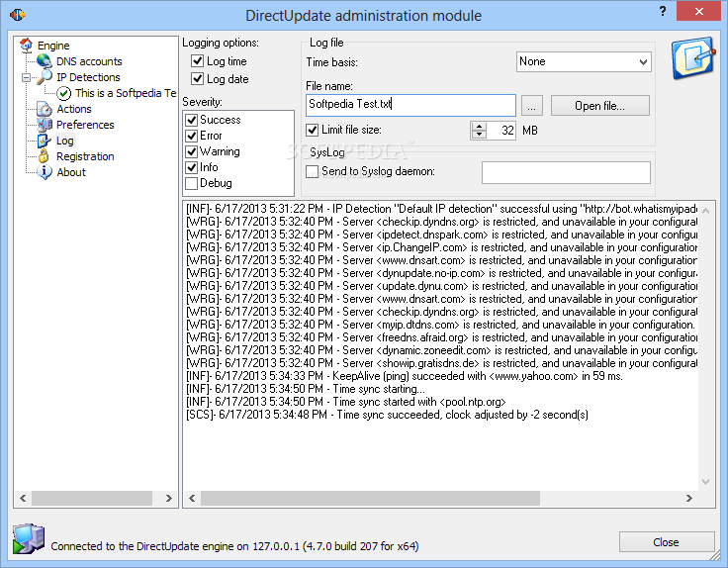Click the large log notepad icon

click(692, 58)
